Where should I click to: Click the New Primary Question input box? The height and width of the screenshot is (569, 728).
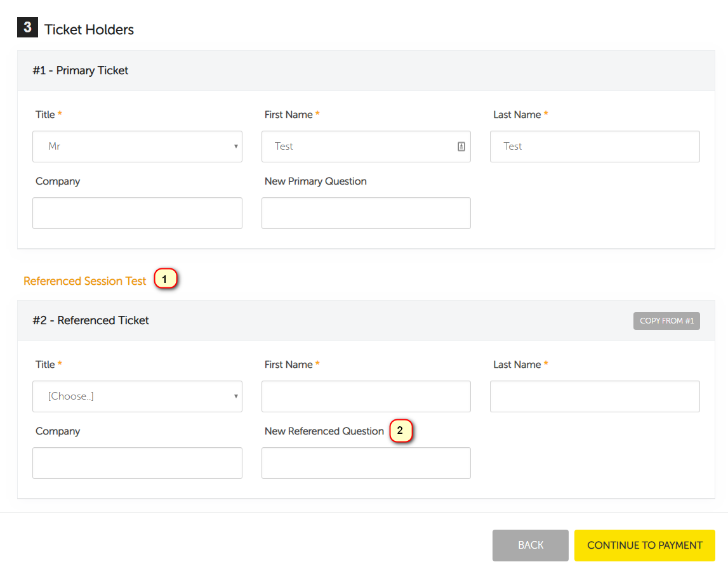366,213
